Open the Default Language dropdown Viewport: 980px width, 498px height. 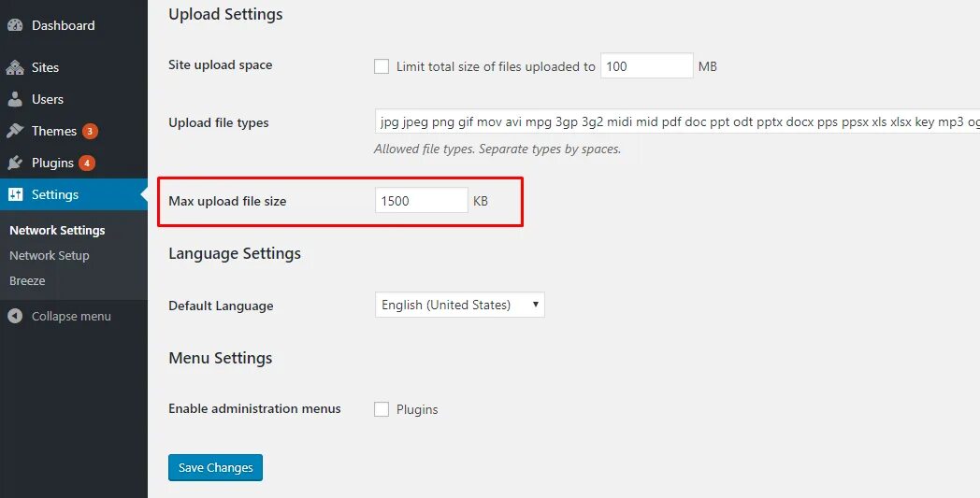point(459,305)
